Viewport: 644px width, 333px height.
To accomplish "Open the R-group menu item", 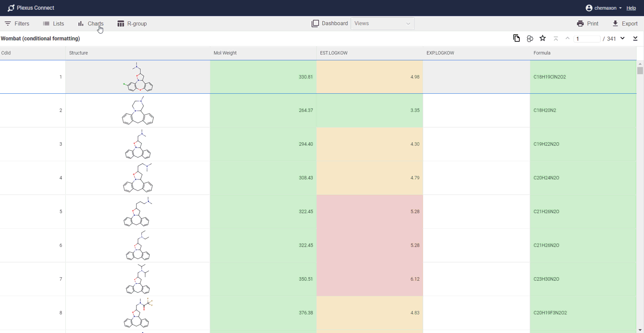I will pyautogui.click(x=132, y=23).
